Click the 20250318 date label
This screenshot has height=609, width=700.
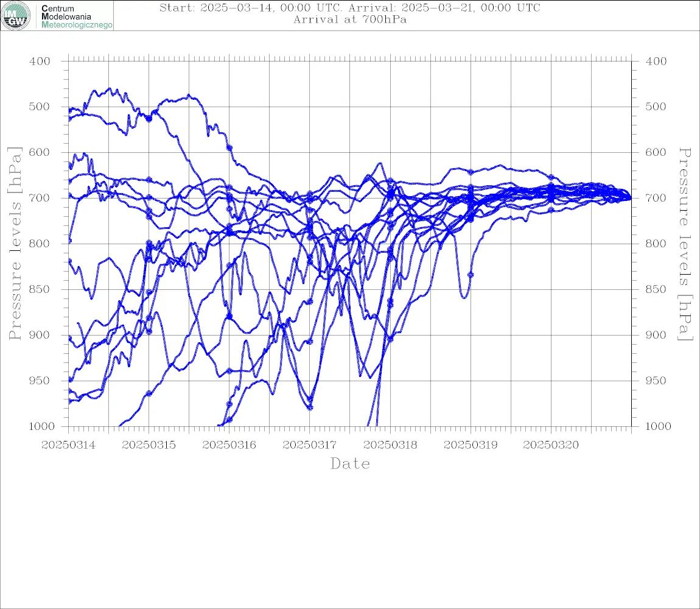(390, 445)
